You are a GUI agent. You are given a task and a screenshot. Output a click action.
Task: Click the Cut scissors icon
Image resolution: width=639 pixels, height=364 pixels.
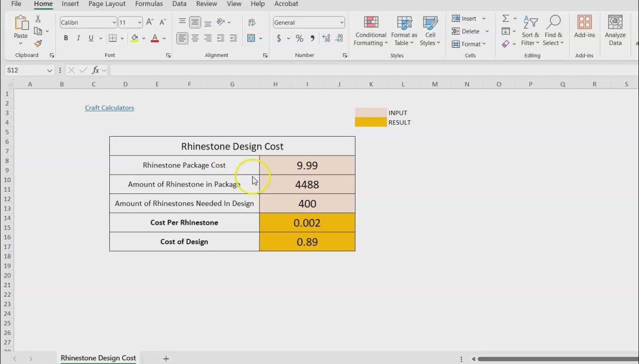(38, 19)
